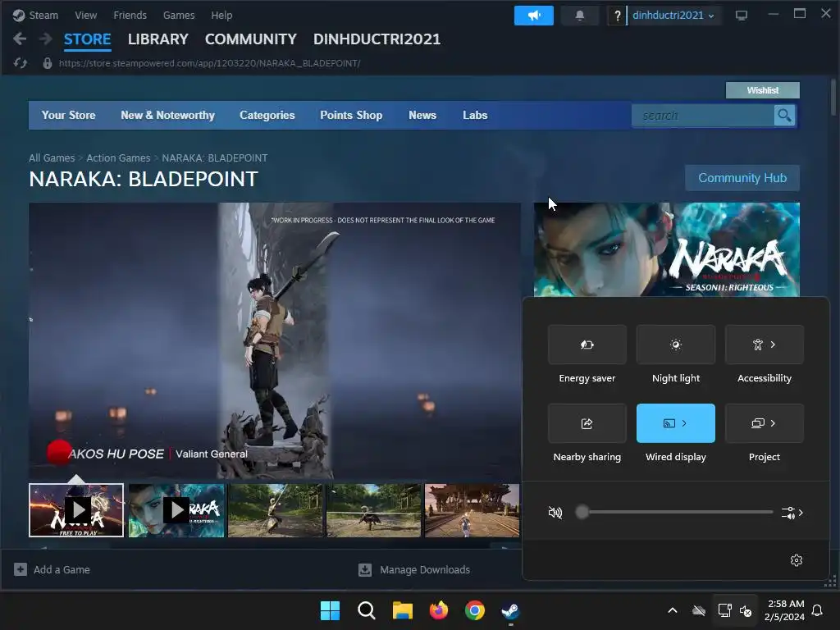Toggle Energy saver quick setting
The height and width of the screenshot is (630, 840).
(x=587, y=345)
